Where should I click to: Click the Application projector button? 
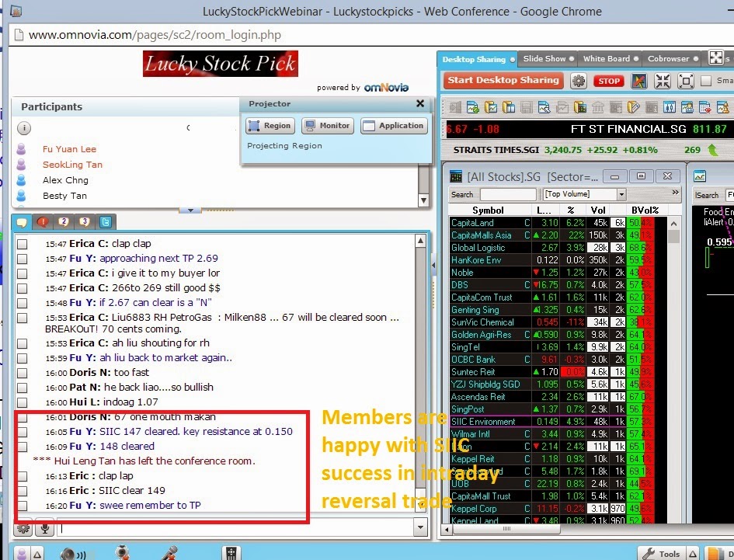(x=394, y=126)
